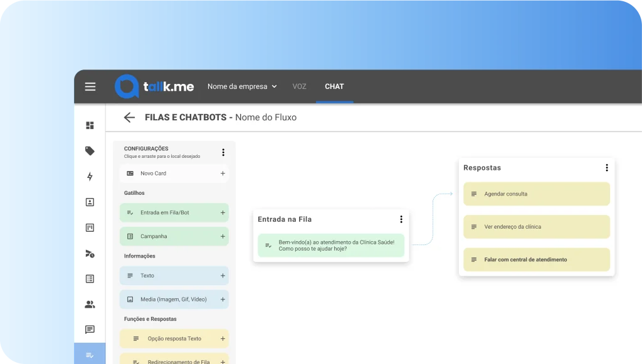Screen dimensions: 642x364
Task: Open the list report icon in sidebar
Action: coord(90,279)
